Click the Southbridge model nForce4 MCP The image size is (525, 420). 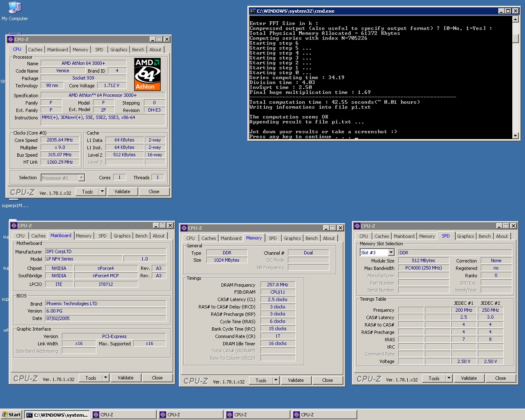click(106, 276)
